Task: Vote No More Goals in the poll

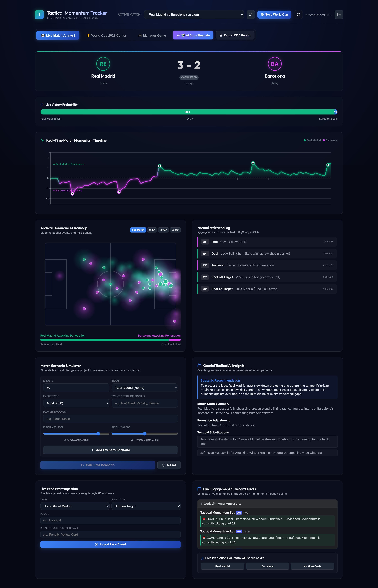Action: click(x=312, y=566)
